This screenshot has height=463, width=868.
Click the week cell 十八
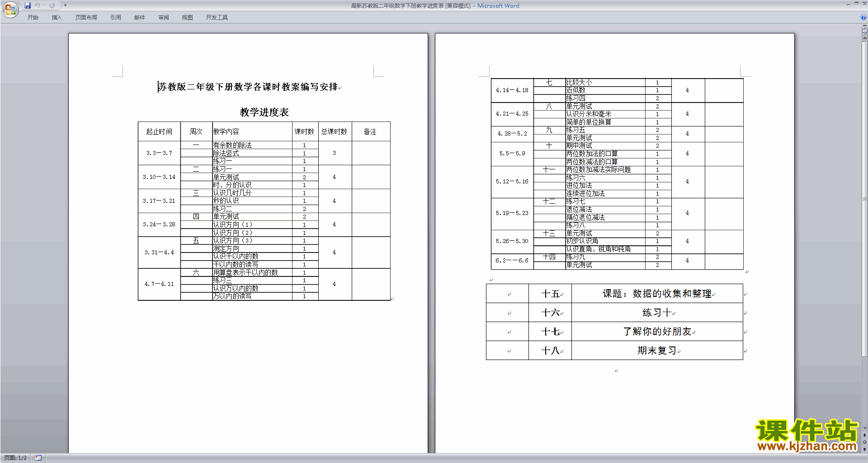click(x=550, y=351)
